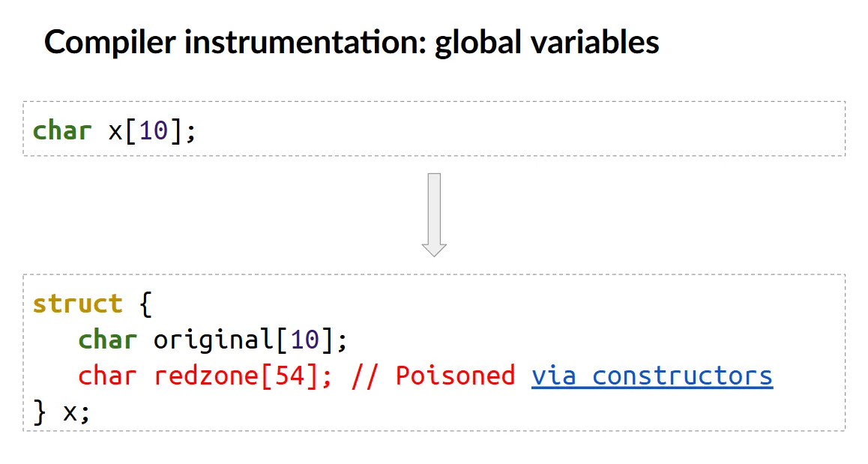Click the "x[10];" declaration in top box

click(152, 130)
